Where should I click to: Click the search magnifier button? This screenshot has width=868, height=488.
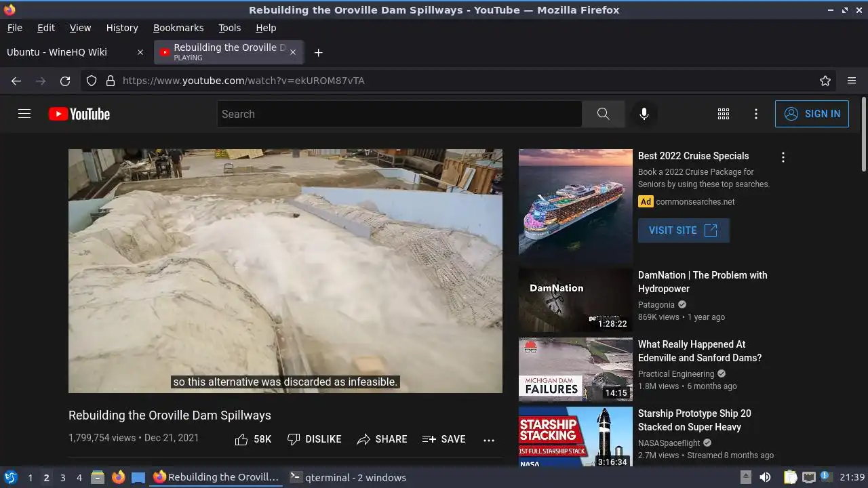[603, 114]
